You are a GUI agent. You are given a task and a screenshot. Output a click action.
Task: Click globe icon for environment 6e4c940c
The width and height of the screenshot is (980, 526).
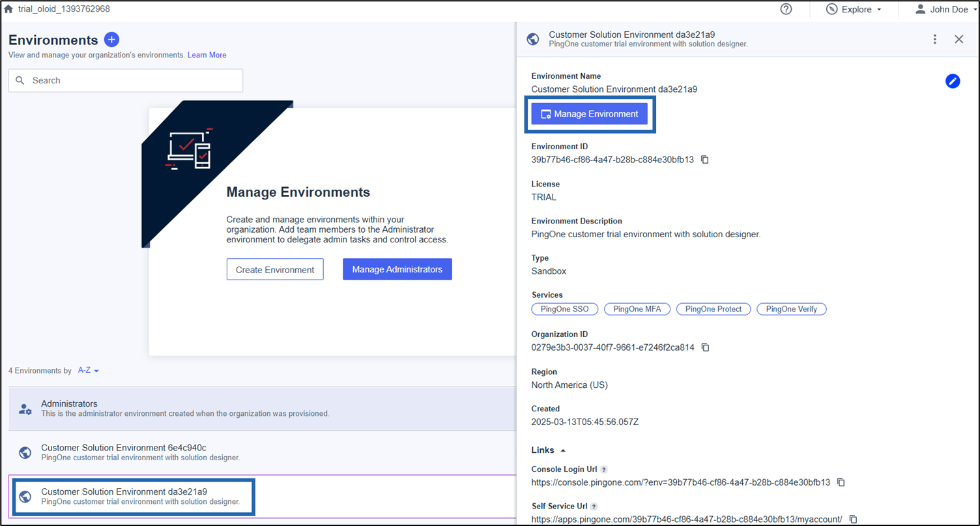pos(25,452)
